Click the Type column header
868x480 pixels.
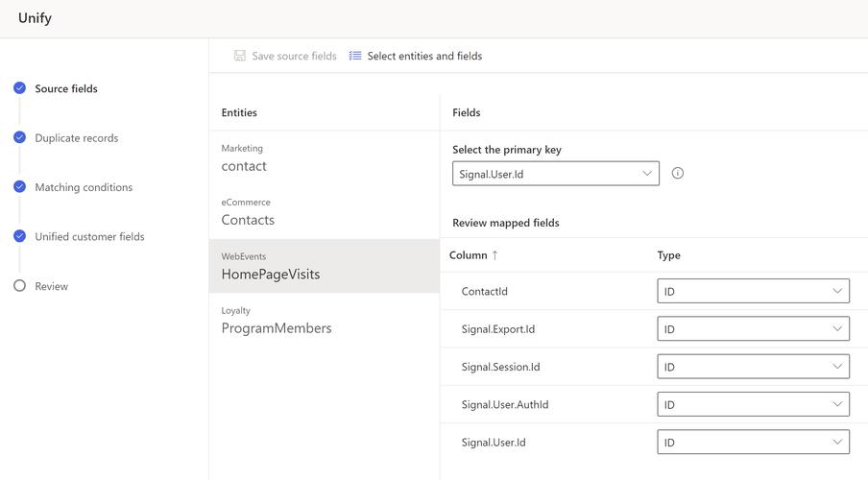(x=668, y=255)
